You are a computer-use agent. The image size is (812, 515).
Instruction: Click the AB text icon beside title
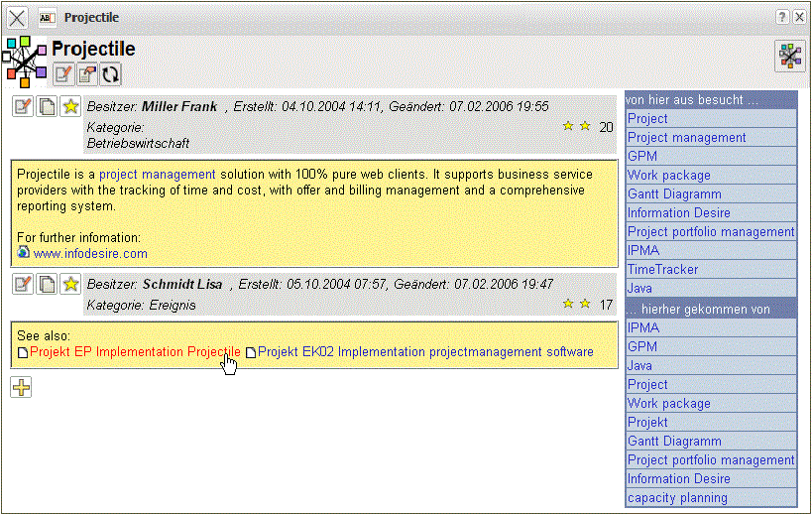[48, 18]
